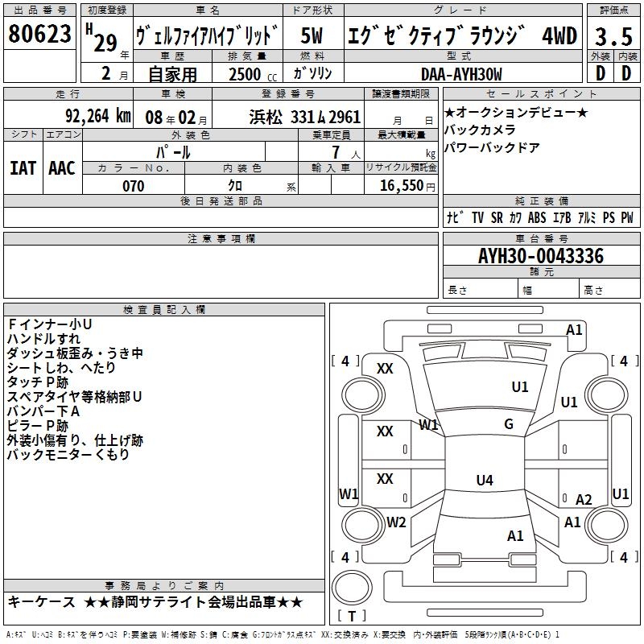Select the displacement value 2500 cc
Image resolution: width=644 pixels, height=644 pixels.
(x=253, y=74)
